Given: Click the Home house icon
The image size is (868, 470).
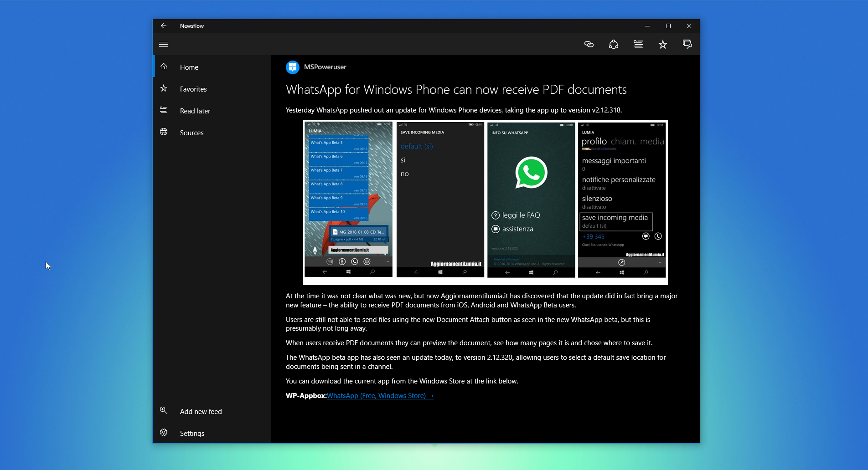Looking at the screenshot, I should coord(164,66).
